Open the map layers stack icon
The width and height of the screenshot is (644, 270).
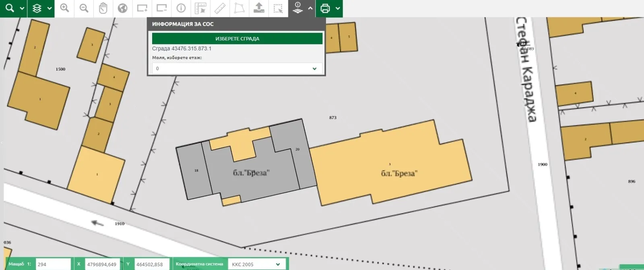[x=37, y=8]
